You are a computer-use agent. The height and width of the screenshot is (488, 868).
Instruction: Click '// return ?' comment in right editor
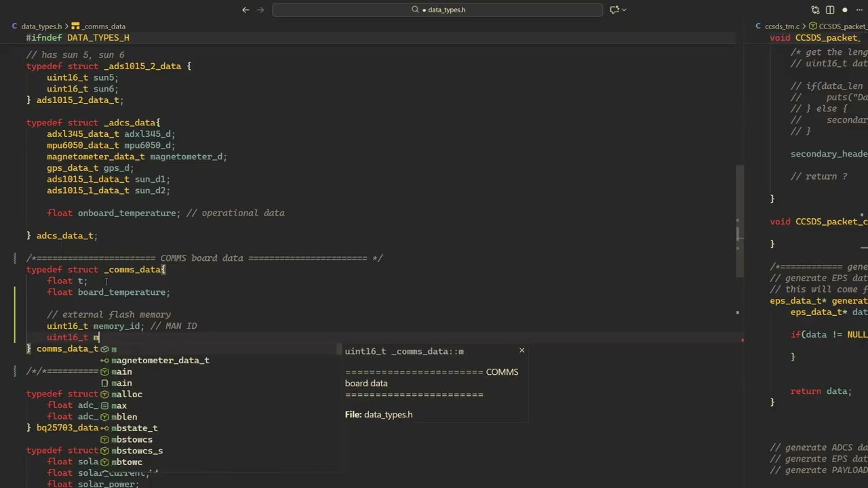[818, 176]
